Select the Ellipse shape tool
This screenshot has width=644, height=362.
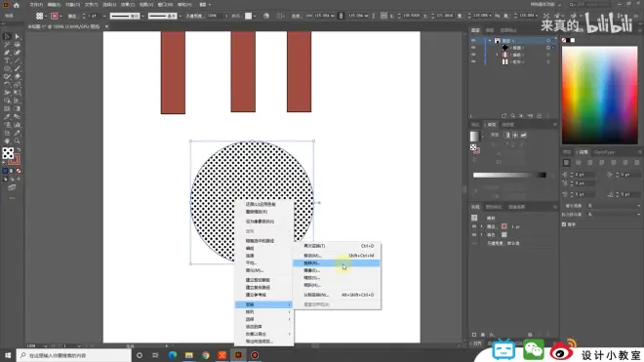tap(7, 68)
